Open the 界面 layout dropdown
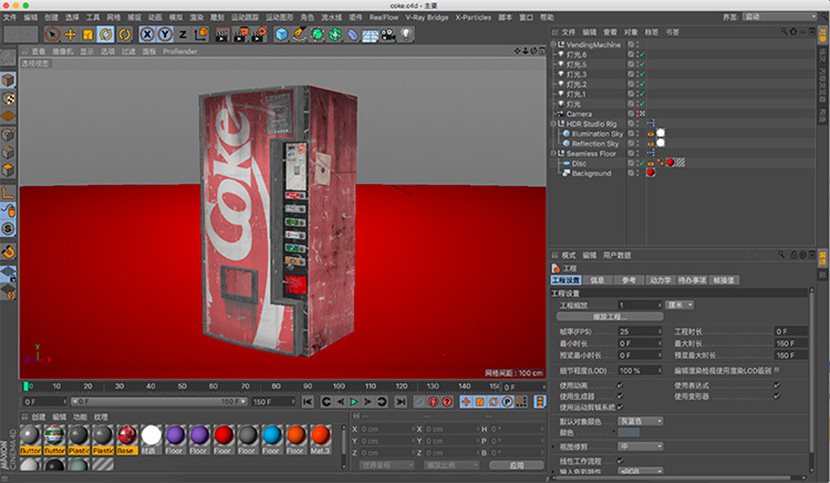Screen dimensions: 830x483 pos(780,17)
